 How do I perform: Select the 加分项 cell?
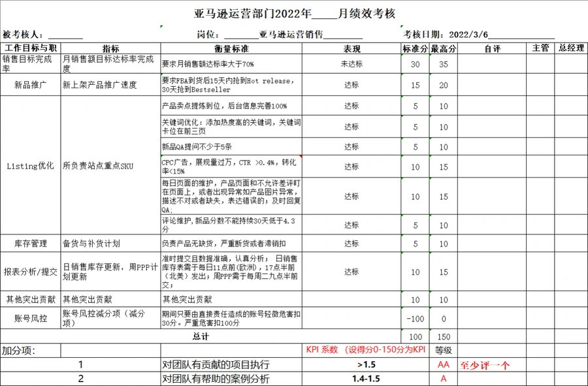click(x=30, y=350)
